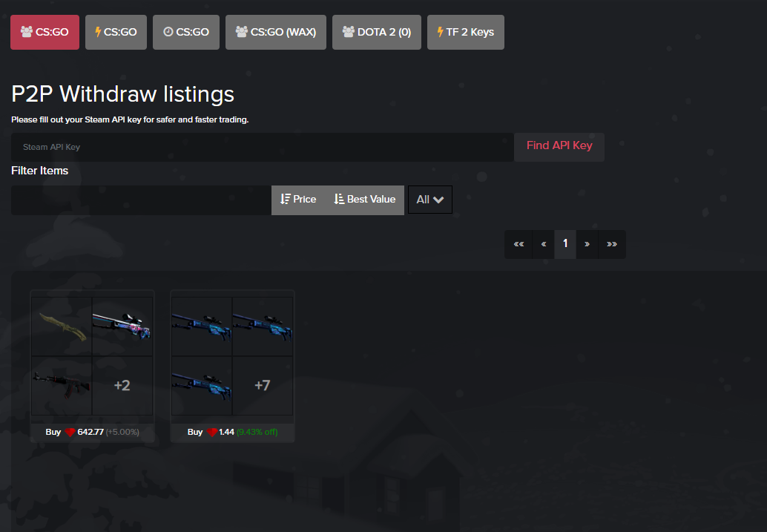Expand the All filter dropdown
Screen dimensions: 767x532
point(430,200)
